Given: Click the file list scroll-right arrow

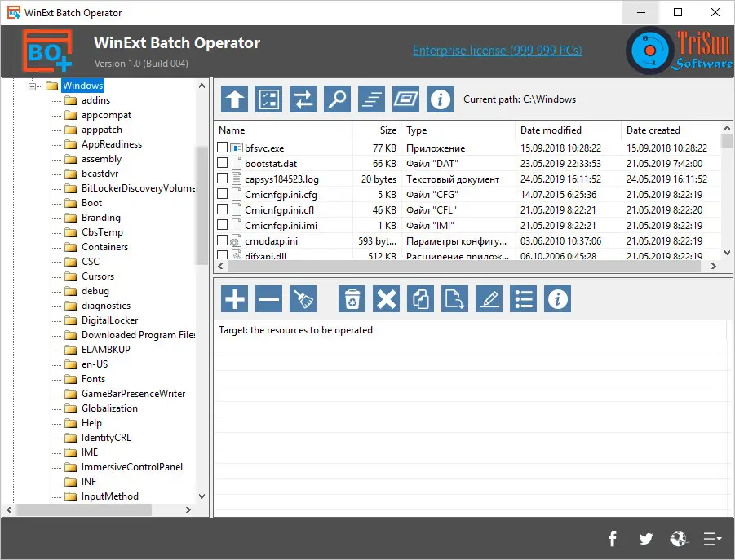Looking at the screenshot, I should 714,266.
